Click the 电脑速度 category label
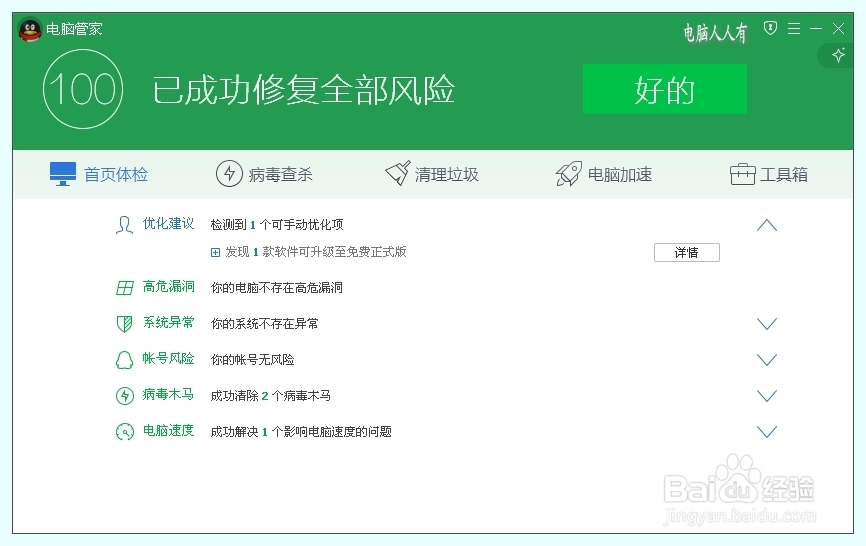The height and width of the screenshot is (546, 866). pyautogui.click(x=168, y=431)
